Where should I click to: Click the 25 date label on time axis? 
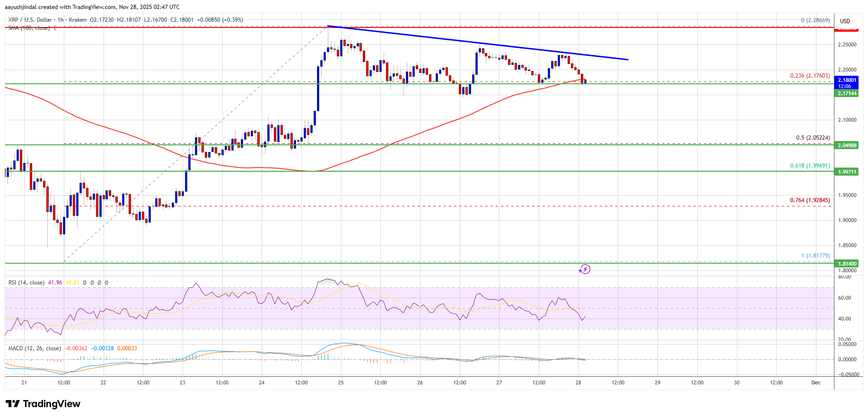pyautogui.click(x=341, y=382)
